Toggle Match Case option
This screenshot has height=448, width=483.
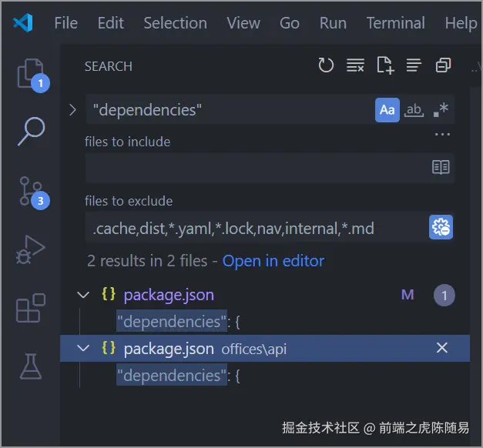click(387, 110)
